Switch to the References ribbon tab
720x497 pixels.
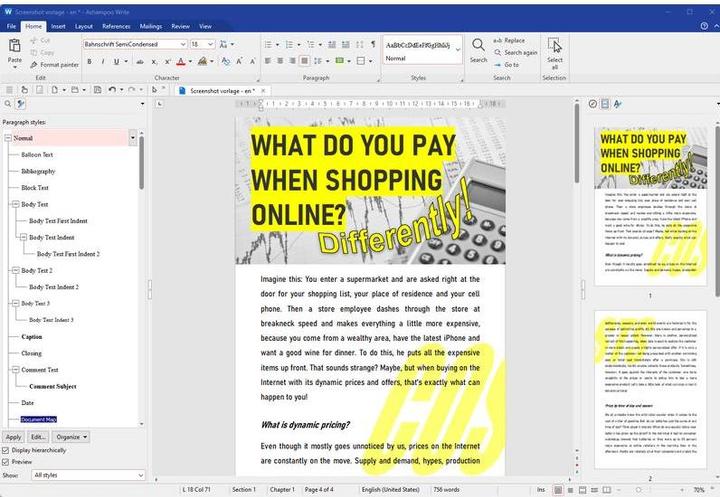tap(116, 26)
